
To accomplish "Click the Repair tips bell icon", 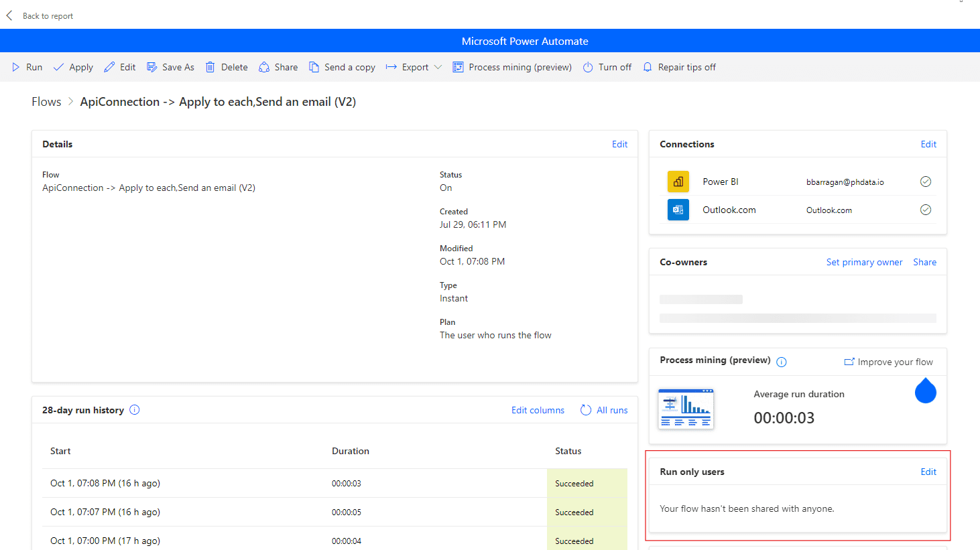I will coord(648,67).
